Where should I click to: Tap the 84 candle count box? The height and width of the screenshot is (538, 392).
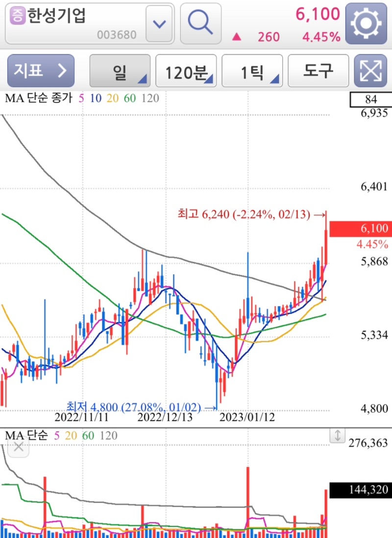371,100
